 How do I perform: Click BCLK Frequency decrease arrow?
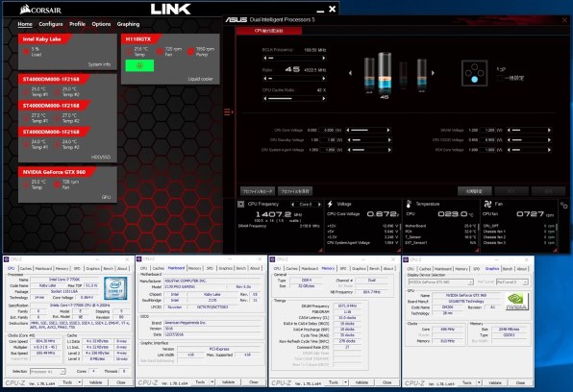pyautogui.click(x=265, y=58)
